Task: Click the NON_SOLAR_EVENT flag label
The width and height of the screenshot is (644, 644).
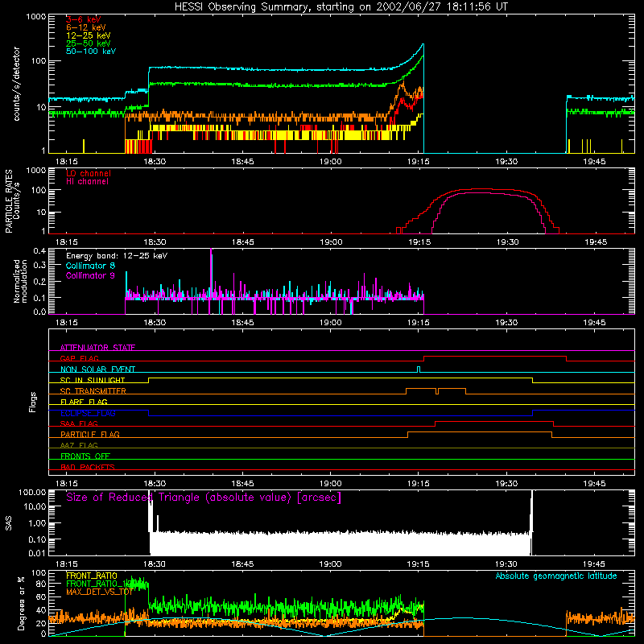Action: 97,369
